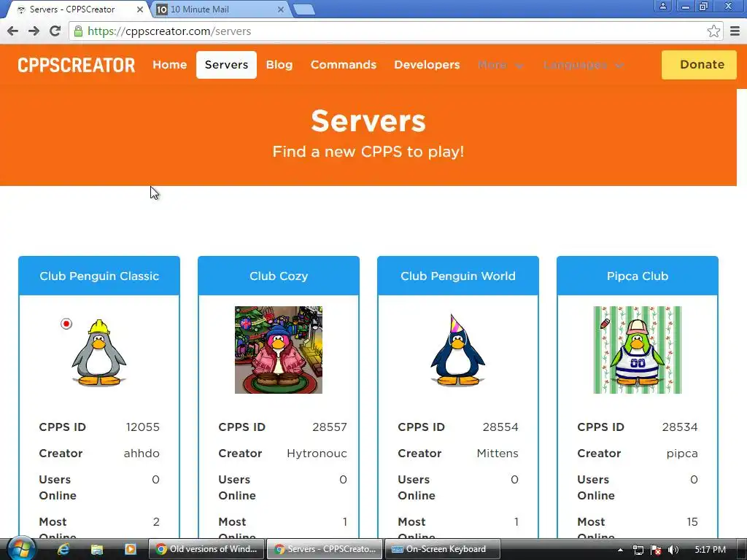Open the Chrome hamburger menu
The image size is (747, 560).
pyautogui.click(x=735, y=31)
